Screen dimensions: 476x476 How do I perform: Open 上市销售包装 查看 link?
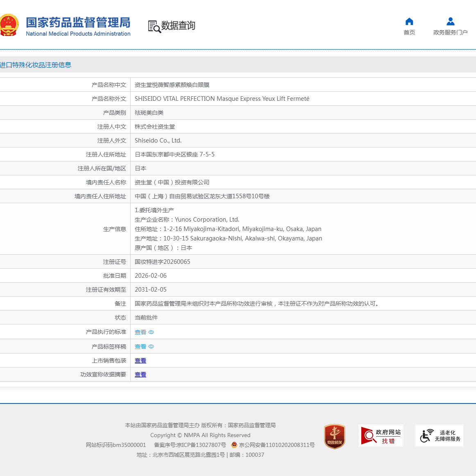(x=140, y=360)
